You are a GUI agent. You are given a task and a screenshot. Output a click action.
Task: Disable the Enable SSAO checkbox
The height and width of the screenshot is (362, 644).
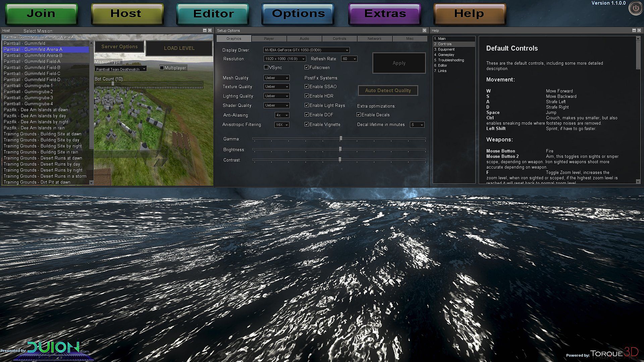(x=307, y=86)
